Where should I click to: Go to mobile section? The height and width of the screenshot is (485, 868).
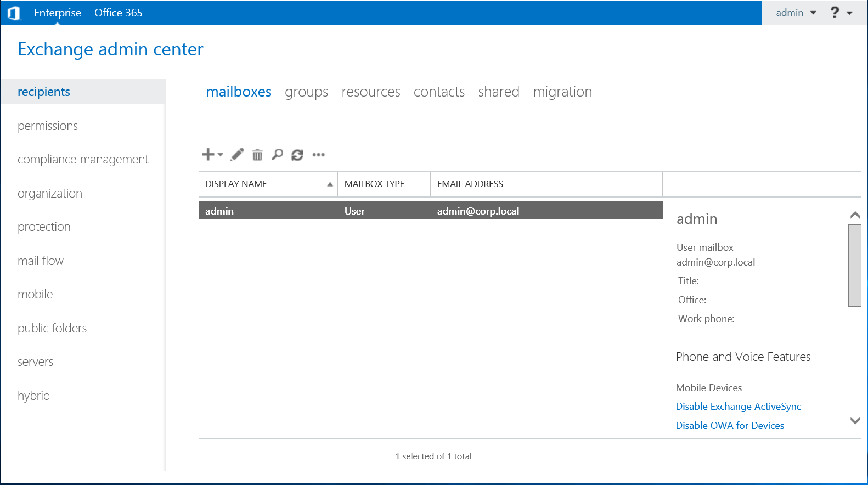pyautogui.click(x=35, y=295)
